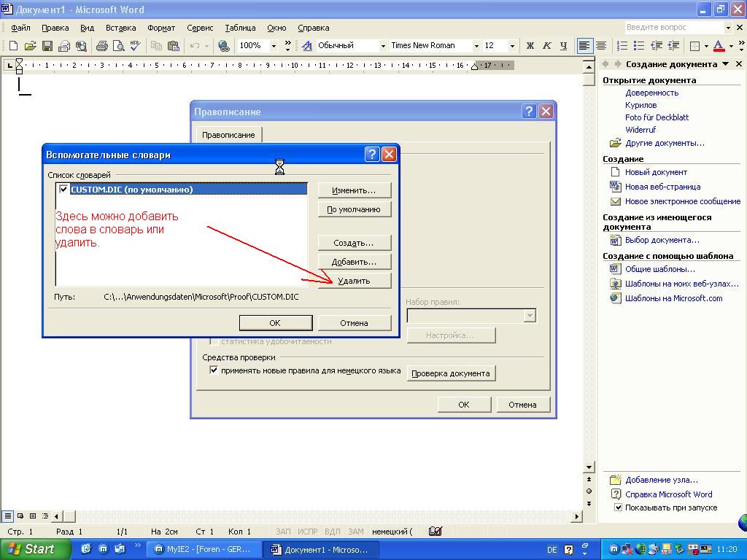Toggle the Показывать при запуске checkbox

[x=618, y=507]
